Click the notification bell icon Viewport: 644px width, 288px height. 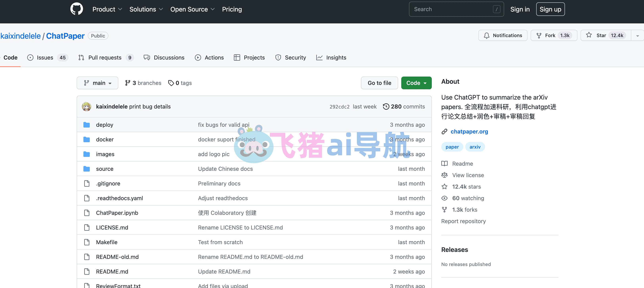click(x=486, y=36)
